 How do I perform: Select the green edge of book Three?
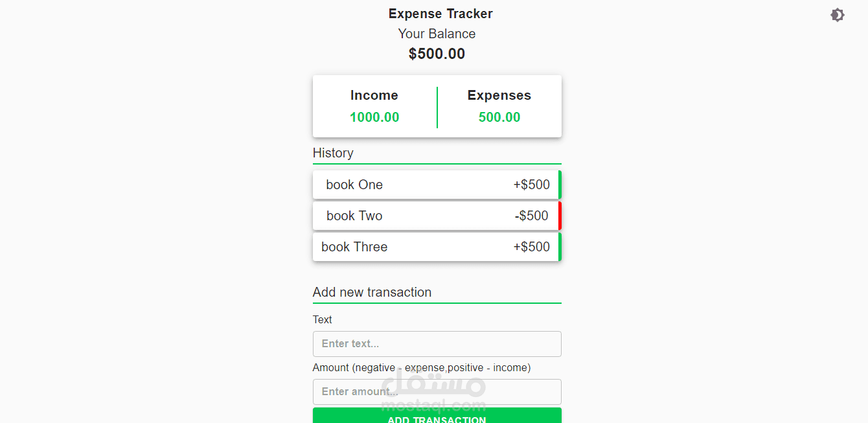(559, 247)
